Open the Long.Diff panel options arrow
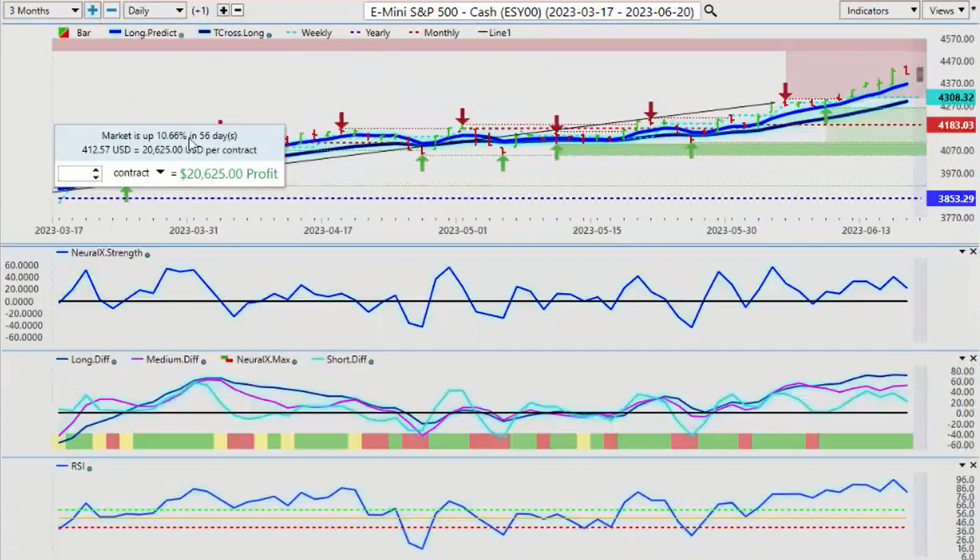 click(963, 358)
